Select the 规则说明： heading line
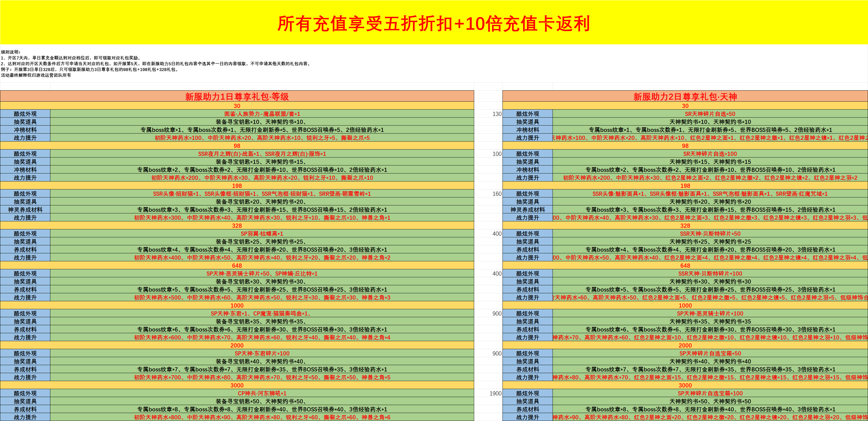 pyautogui.click(x=11, y=52)
